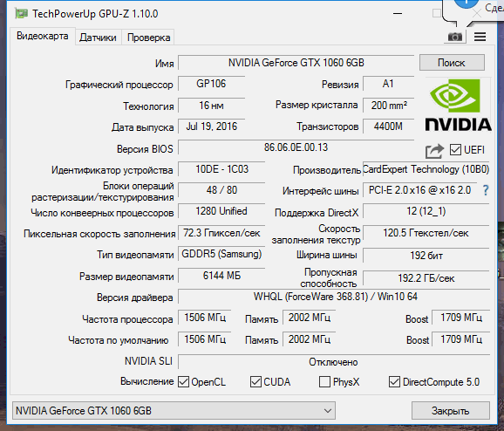
Task: Switch to the Проверка tab
Action: tap(148, 38)
